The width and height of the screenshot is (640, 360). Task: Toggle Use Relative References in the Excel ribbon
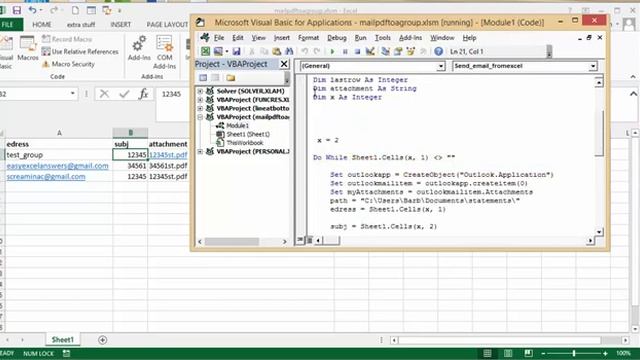(80, 51)
